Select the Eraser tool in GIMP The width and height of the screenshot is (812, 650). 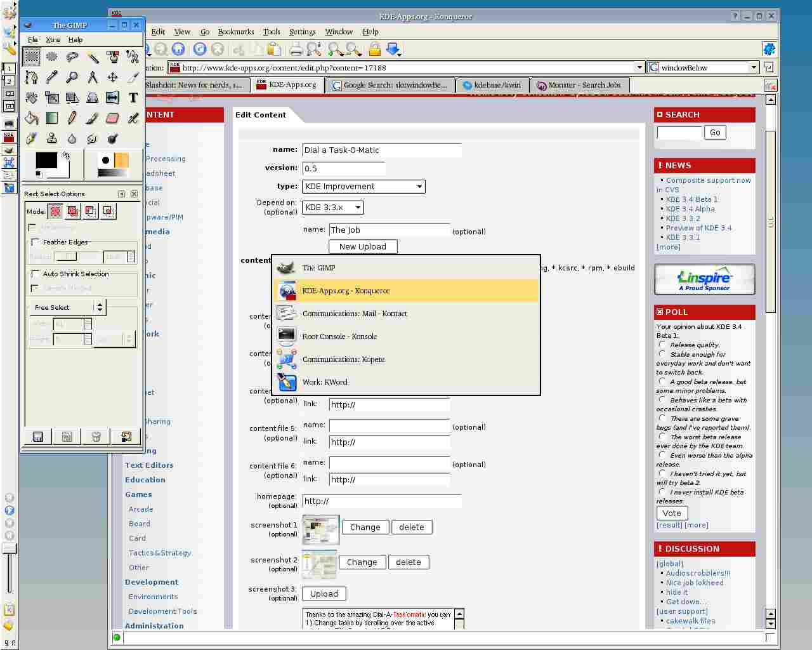pos(113,118)
